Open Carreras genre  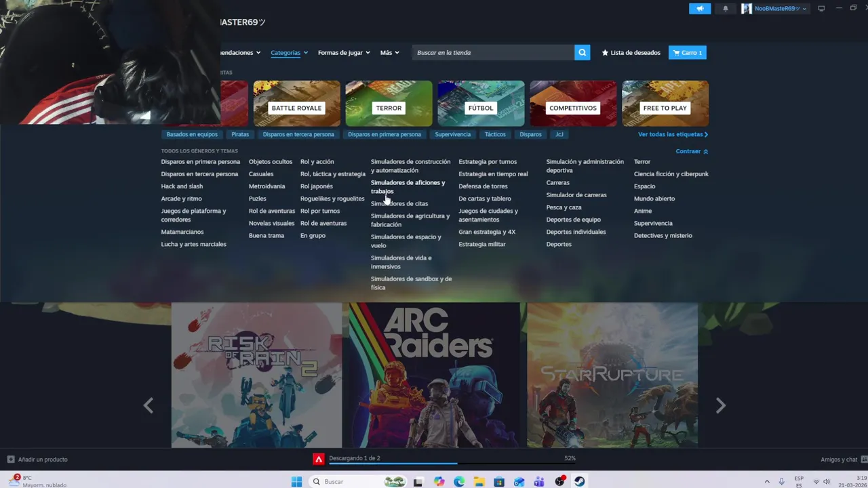coord(558,182)
